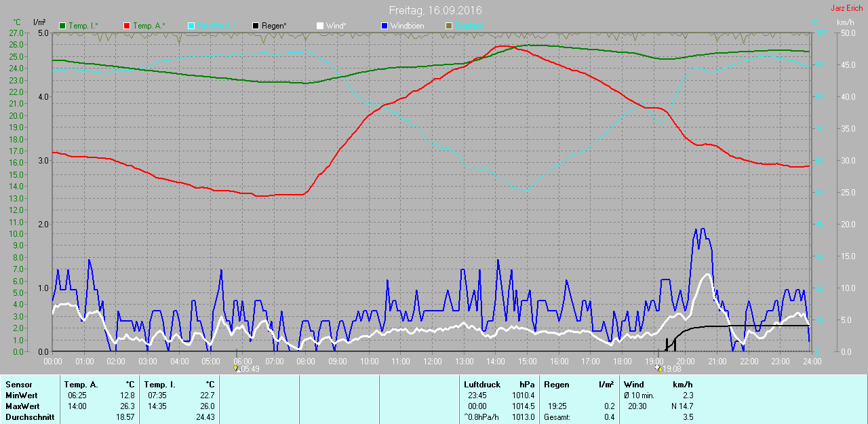Image resolution: width=868 pixels, height=424 pixels.
Task: Click Temp. I. average value '24.43'
Action: tap(205, 417)
